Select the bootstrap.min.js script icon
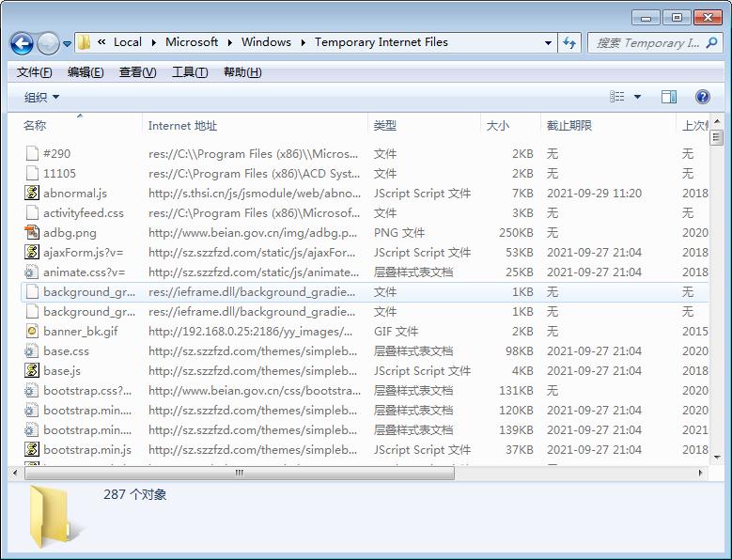 [x=32, y=449]
